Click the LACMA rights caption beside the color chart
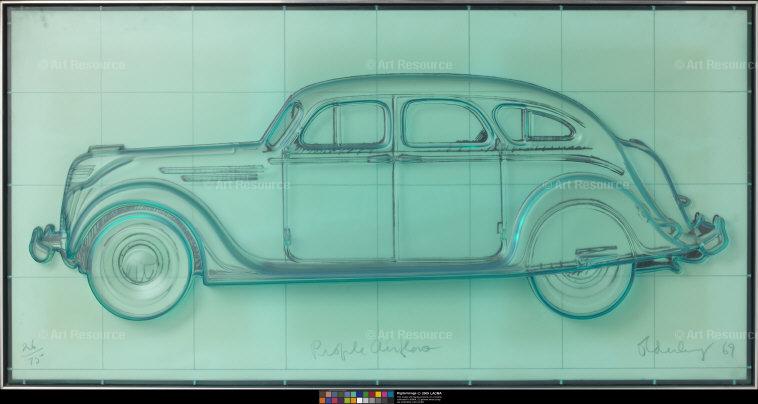The image size is (758, 404). [419, 397]
